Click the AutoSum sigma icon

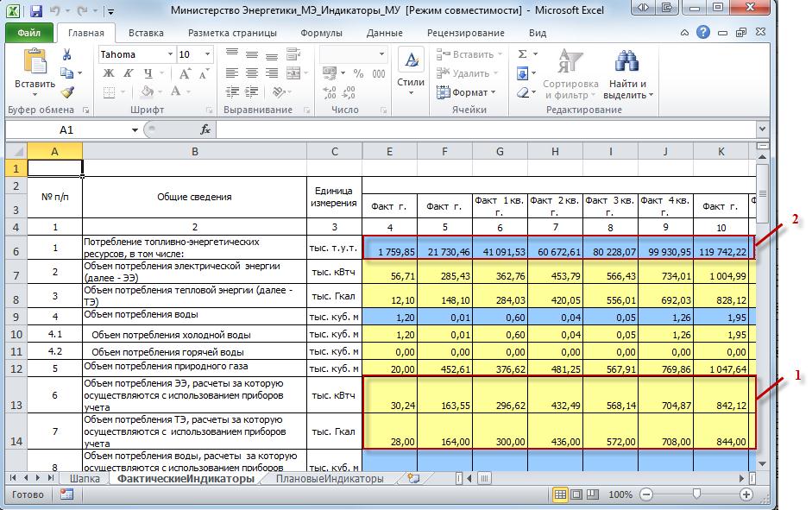pyautogui.click(x=523, y=54)
